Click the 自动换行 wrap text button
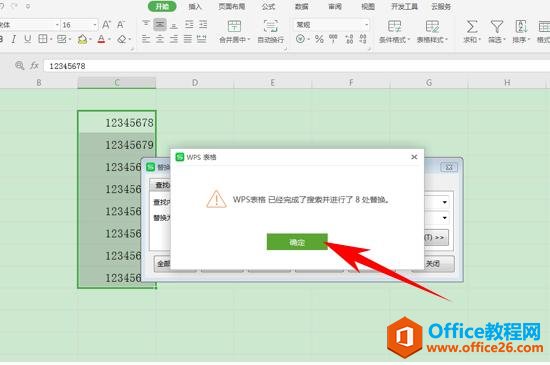 [x=271, y=32]
